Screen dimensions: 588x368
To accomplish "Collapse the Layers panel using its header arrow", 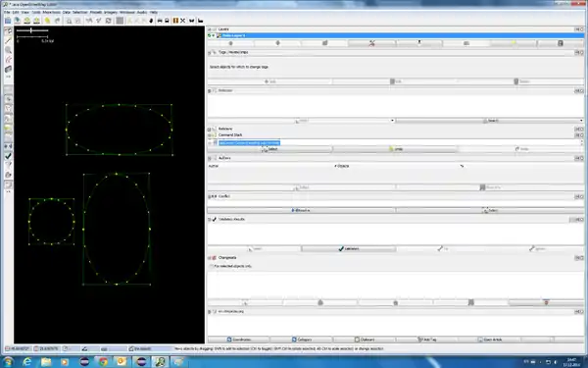I will click(210, 29).
